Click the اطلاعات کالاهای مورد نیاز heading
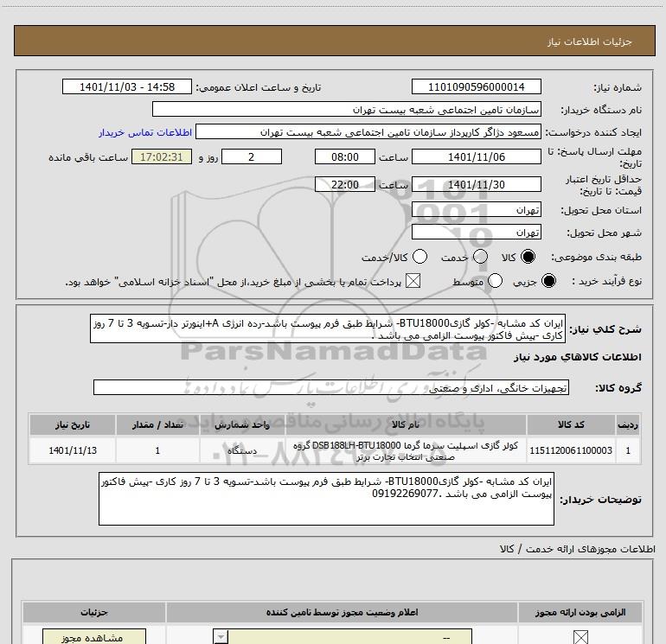The width and height of the screenshot is (666, 644). (577, 357)
